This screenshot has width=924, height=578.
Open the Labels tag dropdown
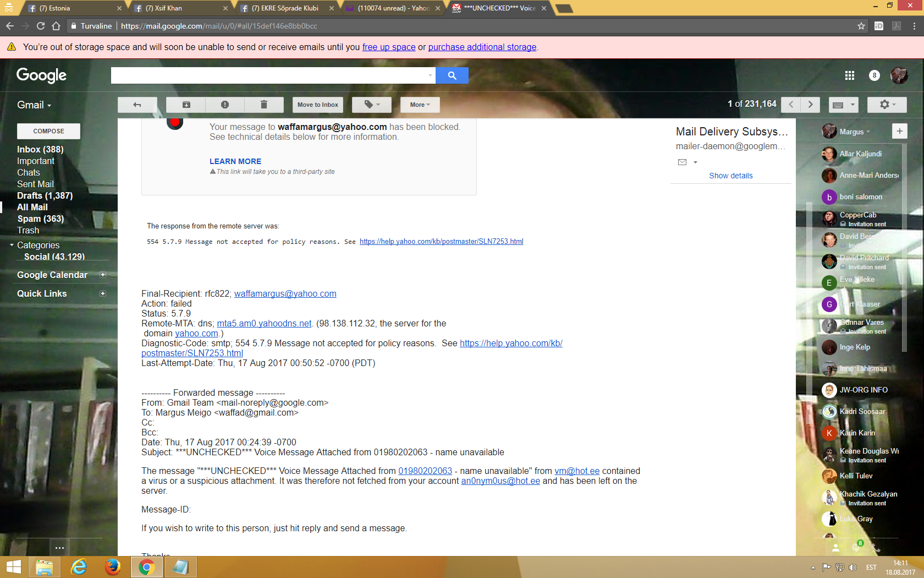coord(372,105)
